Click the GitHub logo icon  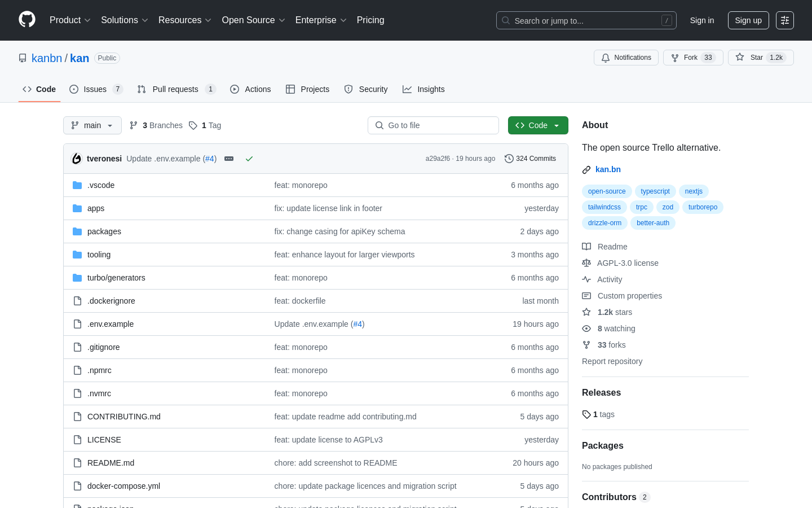pyautogui.click(x=27, y=20)
